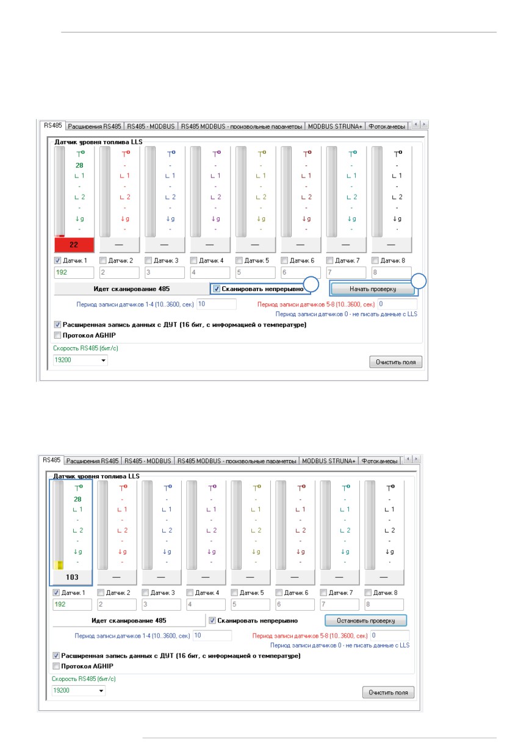The height and width of the screenshot is (756, 532).
Task: Click red level value 22 of sensor 1
Action: click(x=74, y=245)
